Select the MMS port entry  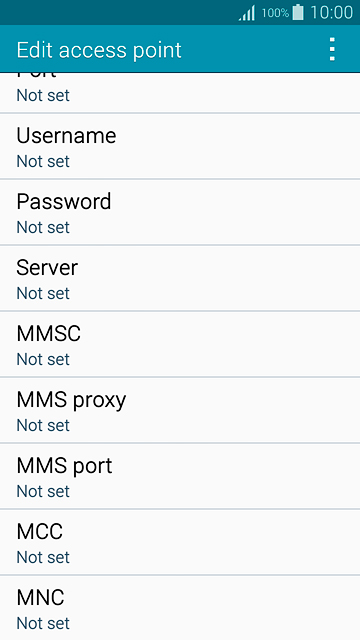pos(180,477)
